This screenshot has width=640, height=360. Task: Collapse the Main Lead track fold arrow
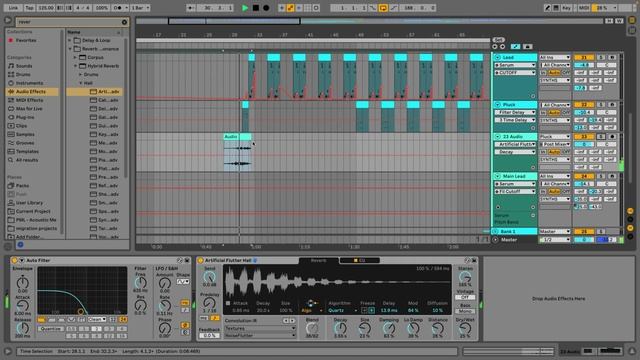[498, 176]
